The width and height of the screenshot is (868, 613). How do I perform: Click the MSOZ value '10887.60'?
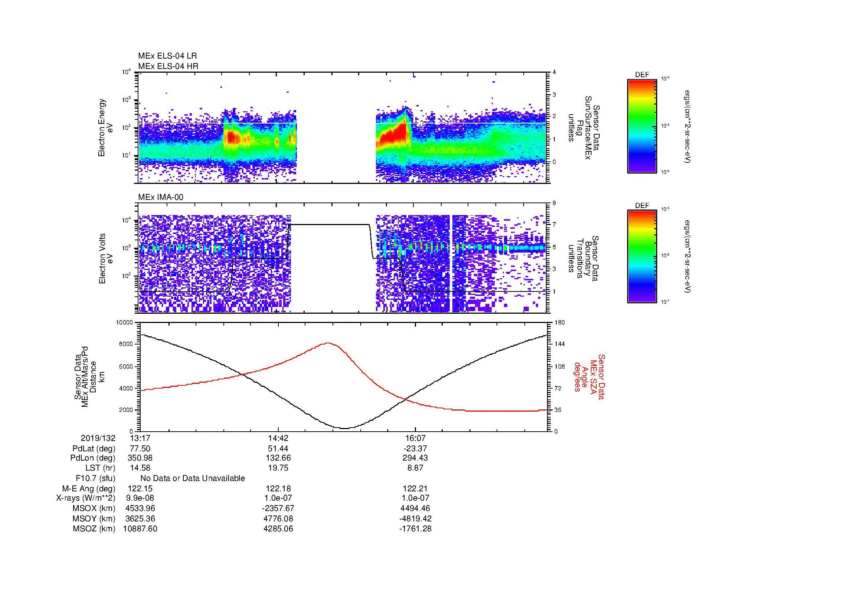[x=140, y=529]
